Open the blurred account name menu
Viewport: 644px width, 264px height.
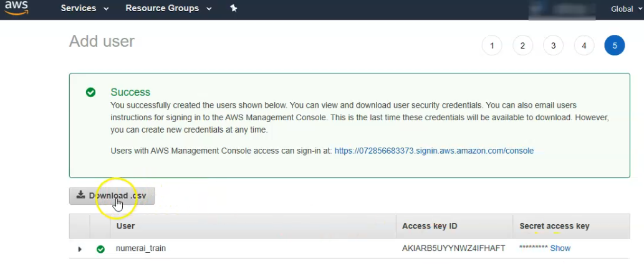tap(562, 9)
